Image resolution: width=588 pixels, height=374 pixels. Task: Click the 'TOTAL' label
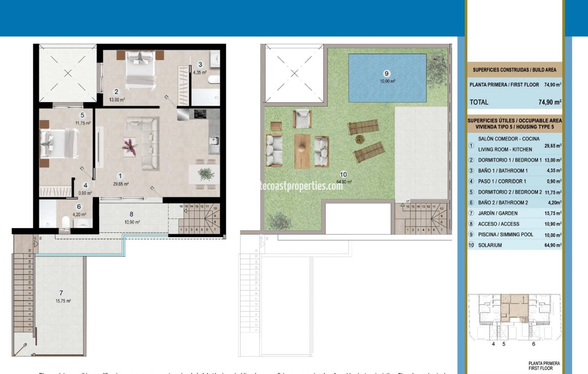pos(479,102)
